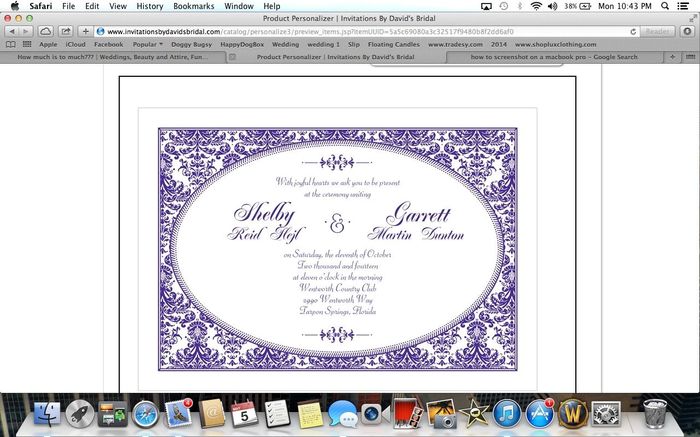Open the Popular bookmarks dropdown
The image size is (700, 437).
click(x=147, y=44)
